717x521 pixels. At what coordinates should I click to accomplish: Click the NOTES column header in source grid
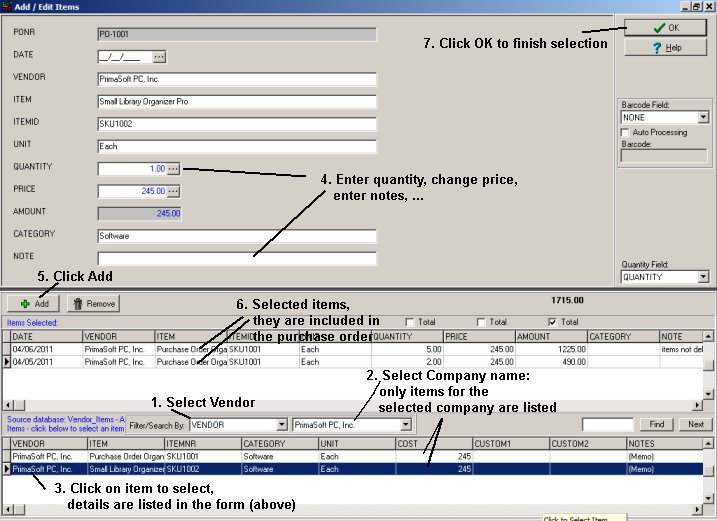(665, 444)
